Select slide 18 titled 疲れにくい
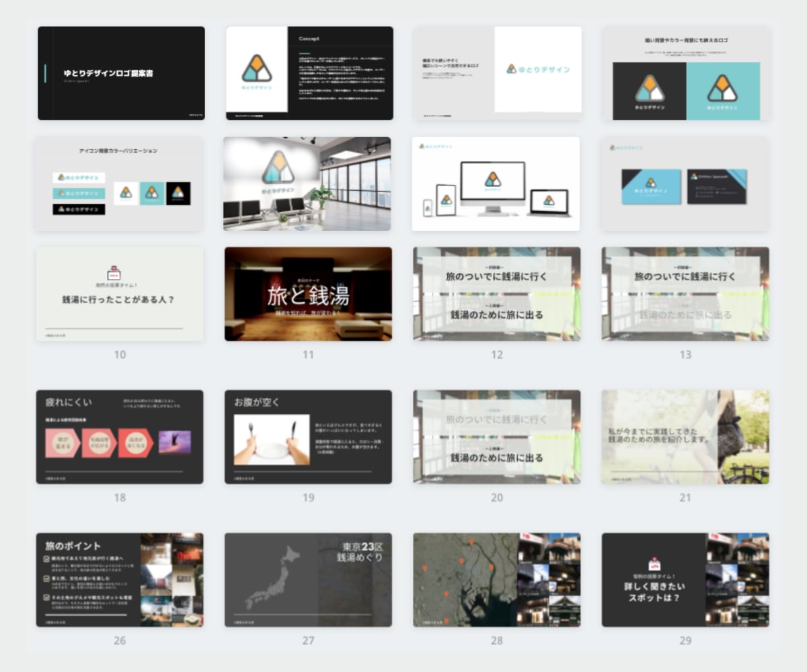This screenshot has width=807, height=672. [x=119, y=437]
